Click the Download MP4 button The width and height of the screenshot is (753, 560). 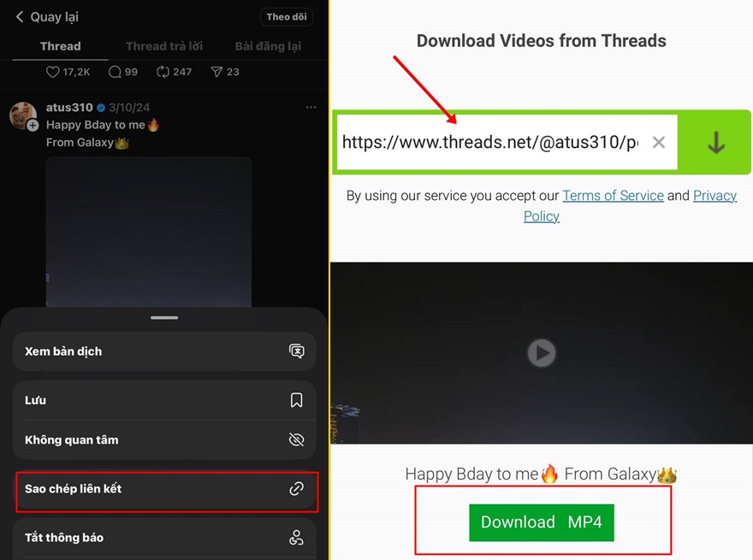541,522
